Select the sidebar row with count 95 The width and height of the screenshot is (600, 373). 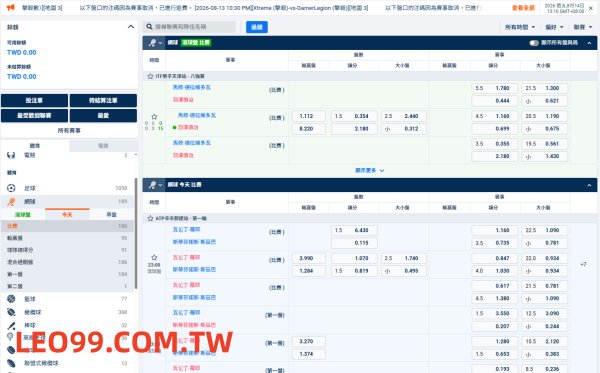pos(67,238)
